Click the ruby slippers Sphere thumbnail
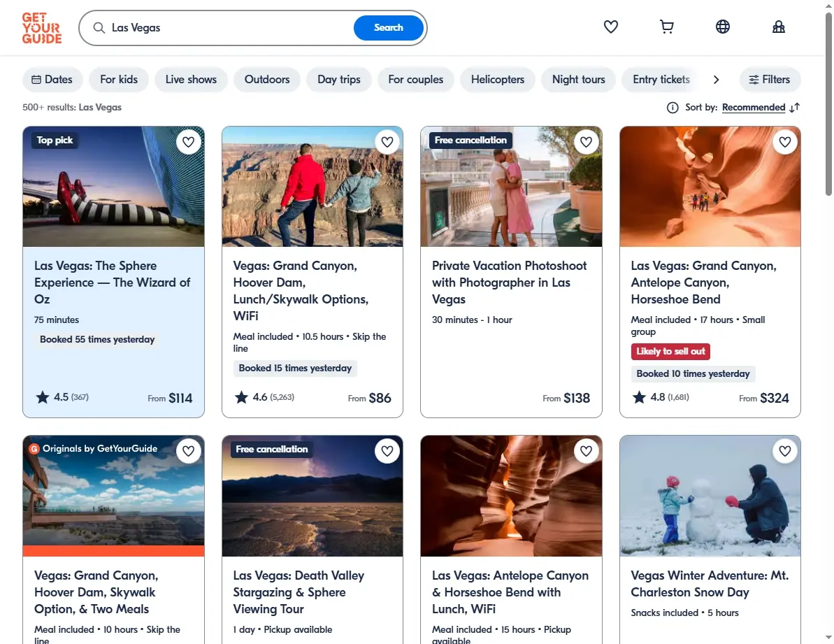Viewport: 834px width, 644px height. click(x=113, y=187)
